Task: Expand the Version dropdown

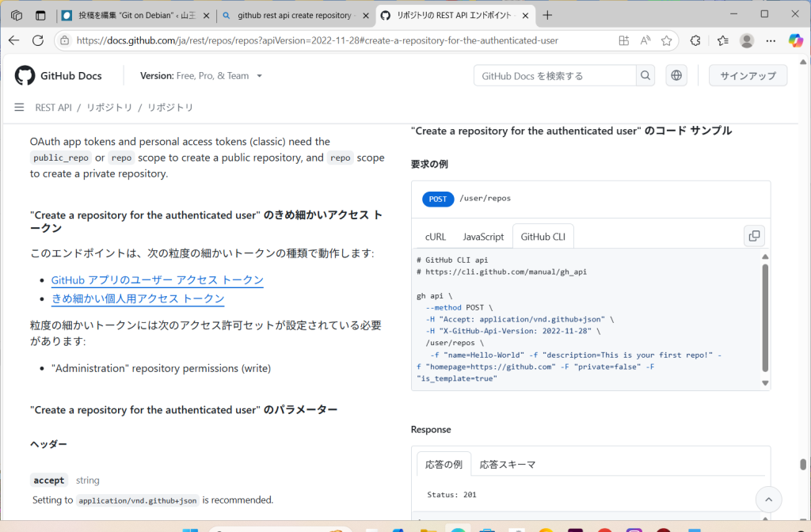Action: (x=201, y=75)
